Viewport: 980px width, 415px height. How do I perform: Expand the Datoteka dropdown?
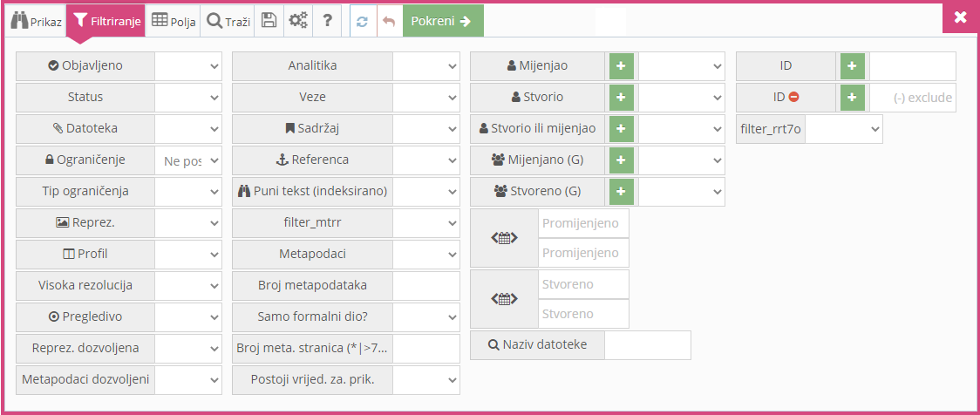188,129
